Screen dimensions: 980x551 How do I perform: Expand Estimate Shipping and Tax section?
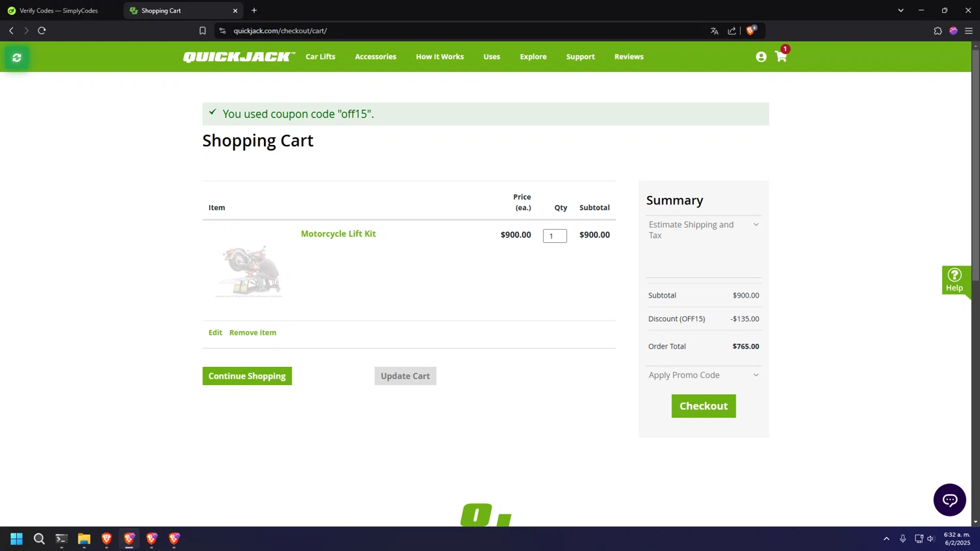pos(704,230)
